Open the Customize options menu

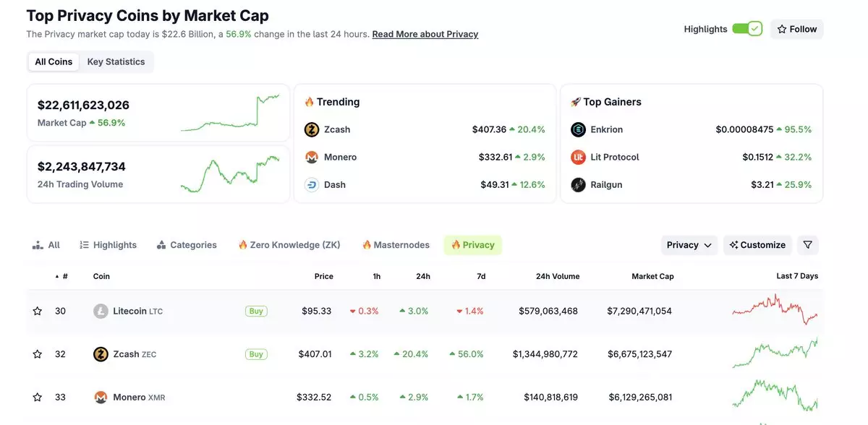[757, 245]
